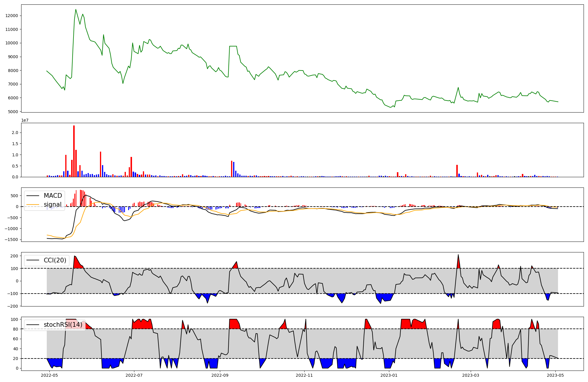588x382 pixels.
Task: Click the -1500 MACD axis label
Action: pyautogui.click(x=11, y=239)
